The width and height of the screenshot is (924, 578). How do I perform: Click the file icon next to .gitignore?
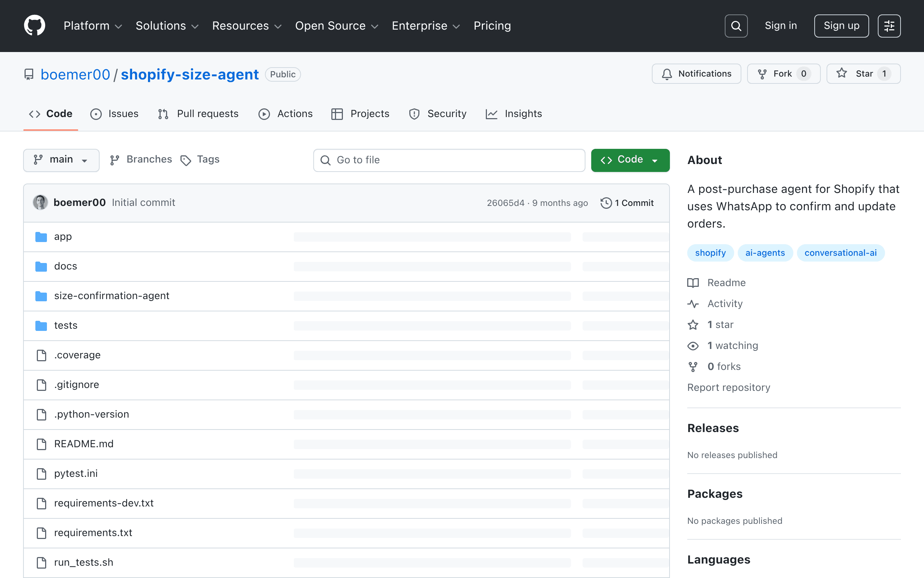click(41, 385)
